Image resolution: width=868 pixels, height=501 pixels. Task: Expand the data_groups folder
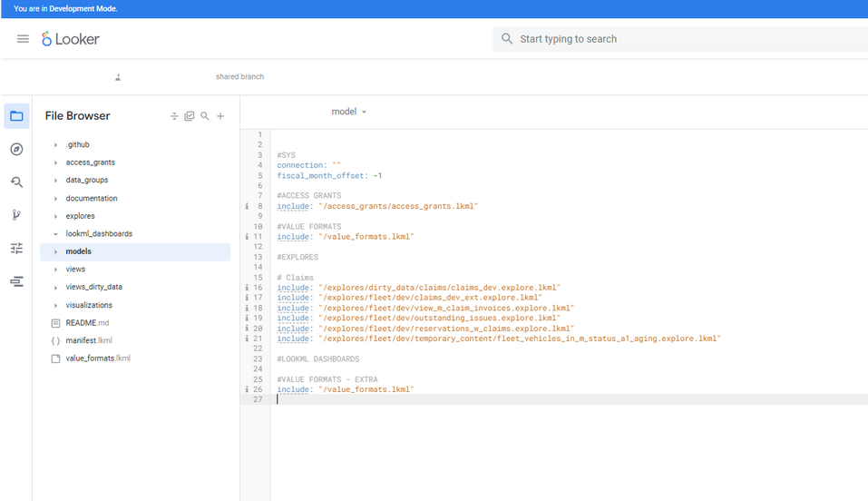coord(55,180)
